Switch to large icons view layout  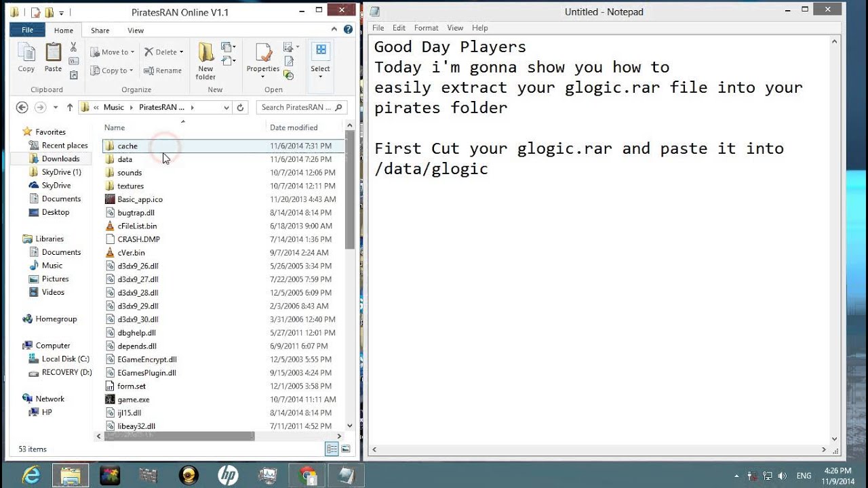[x=346, y=449]
